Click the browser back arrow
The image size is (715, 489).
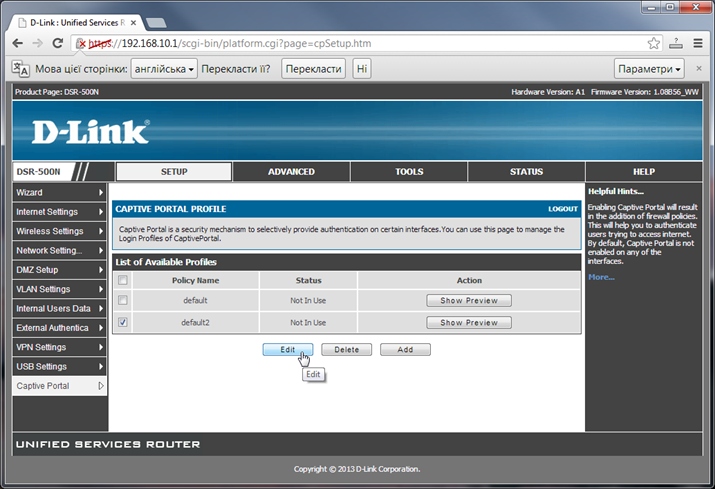click(x=15, y=44)
